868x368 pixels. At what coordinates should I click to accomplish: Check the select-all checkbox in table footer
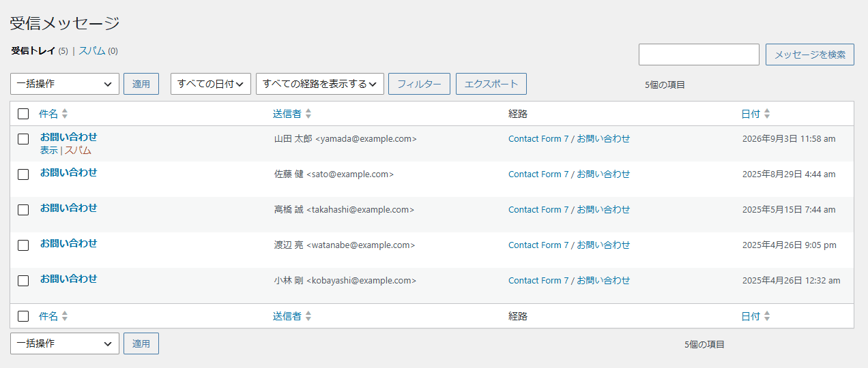coord(23,316)
